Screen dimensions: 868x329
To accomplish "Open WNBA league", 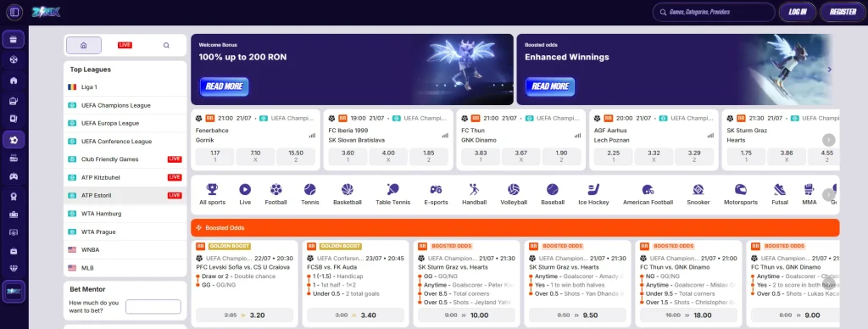I will pyautogui.click(x=125, y=250).
